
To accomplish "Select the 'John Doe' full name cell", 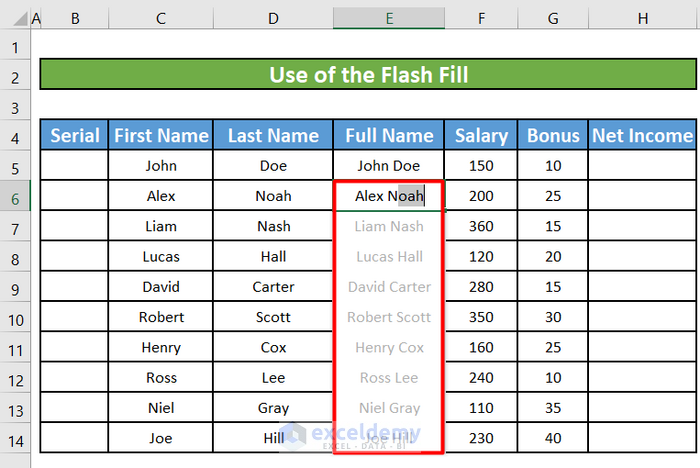I will pyautogui.click(x=389, y=166).
